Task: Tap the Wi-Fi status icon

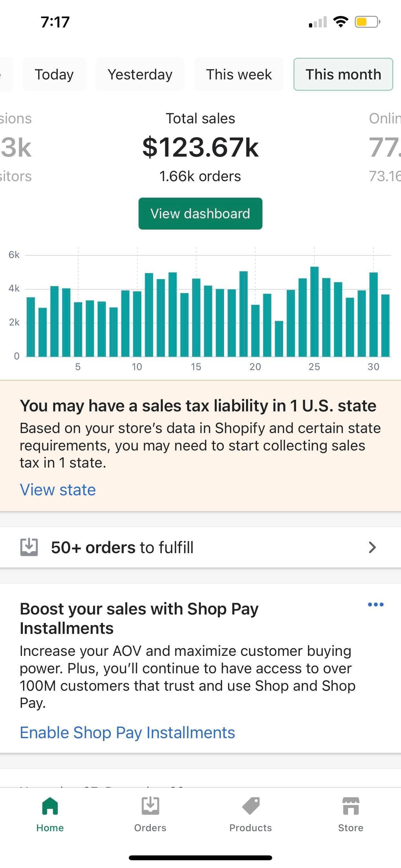Action: pyautogui.click(x=340, y=22)
